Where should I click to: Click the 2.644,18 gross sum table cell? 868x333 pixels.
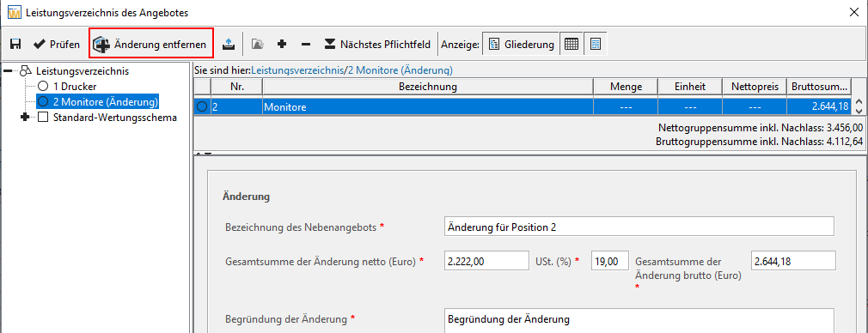click(819, 106)
